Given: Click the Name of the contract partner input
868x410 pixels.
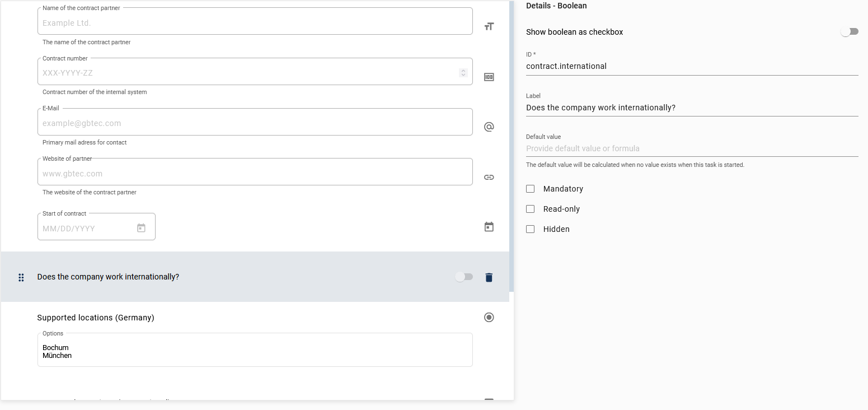Looking at the screenshot, I should click(255, 22).
